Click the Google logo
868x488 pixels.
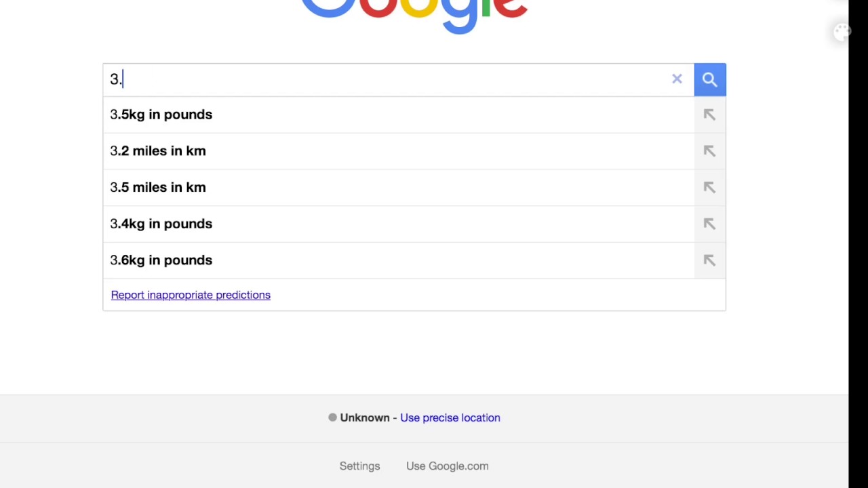[x=414, y=15]
